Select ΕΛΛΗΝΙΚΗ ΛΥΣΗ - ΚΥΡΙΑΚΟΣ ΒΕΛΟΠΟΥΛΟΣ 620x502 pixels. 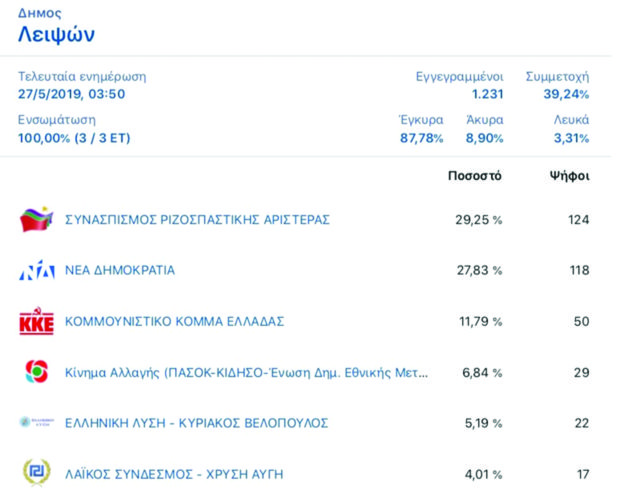[x=196, y=423]
